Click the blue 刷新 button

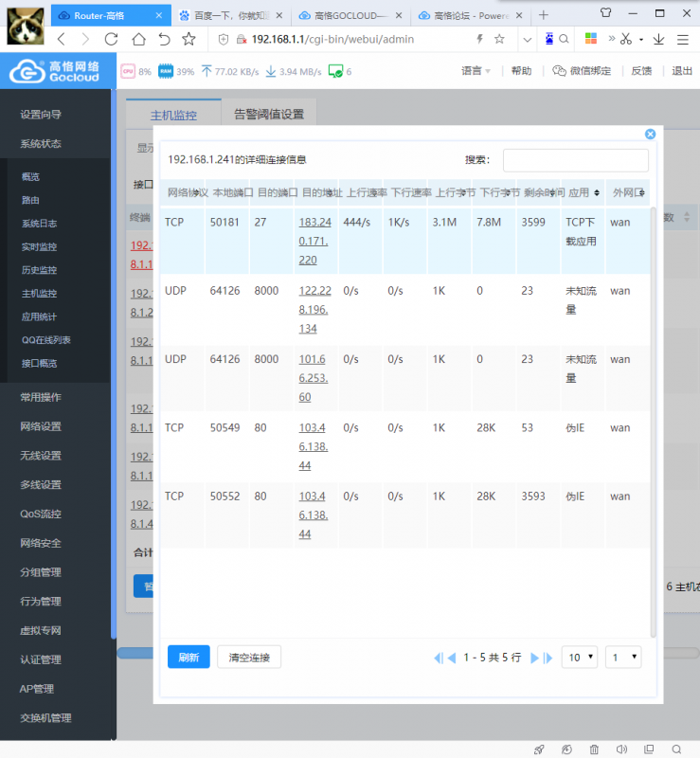pyautogui.click(x=188, y=657)
